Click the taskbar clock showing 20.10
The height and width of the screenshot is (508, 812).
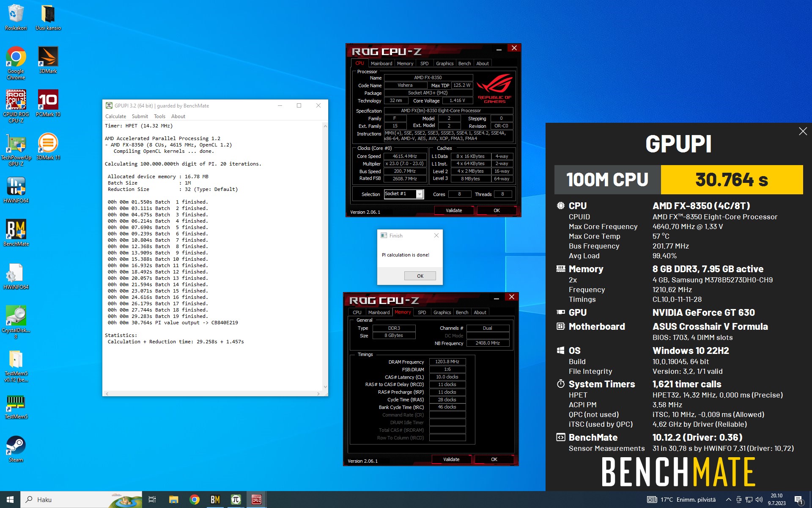coord(776,500)
